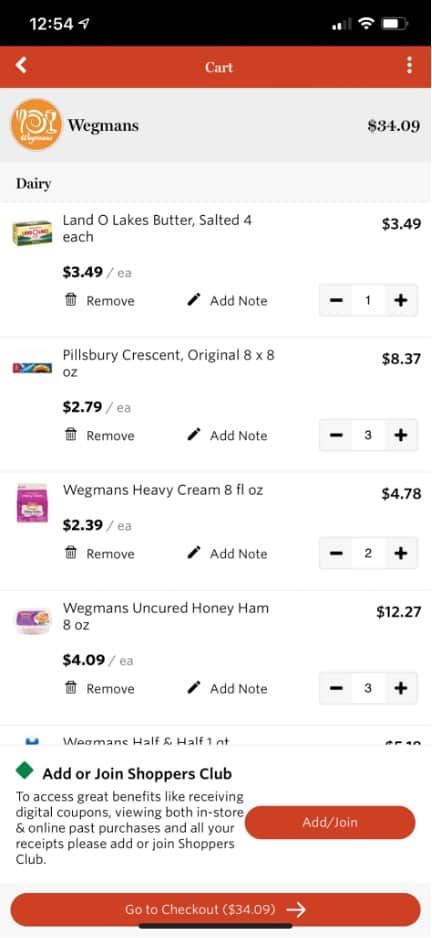Tap the green Shoppers Club diamond icon
This screenshot has height=938, width=432.
25,770
